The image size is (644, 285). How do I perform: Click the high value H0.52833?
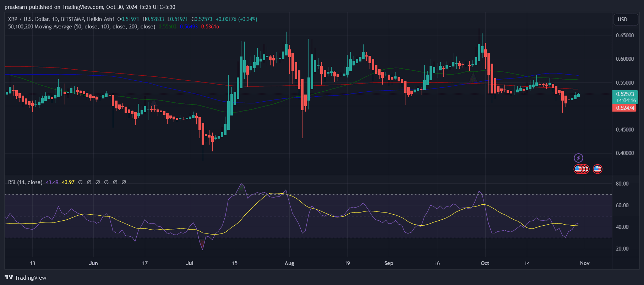153,19
